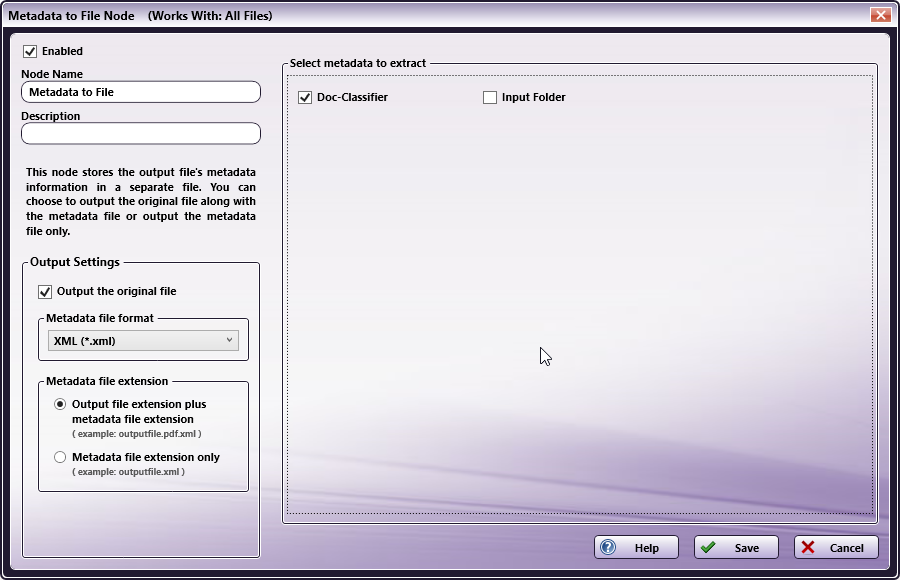Click the 'Metadata file format' group label
900x580 pixels.
pyautogui.click(x=100, y=318)
